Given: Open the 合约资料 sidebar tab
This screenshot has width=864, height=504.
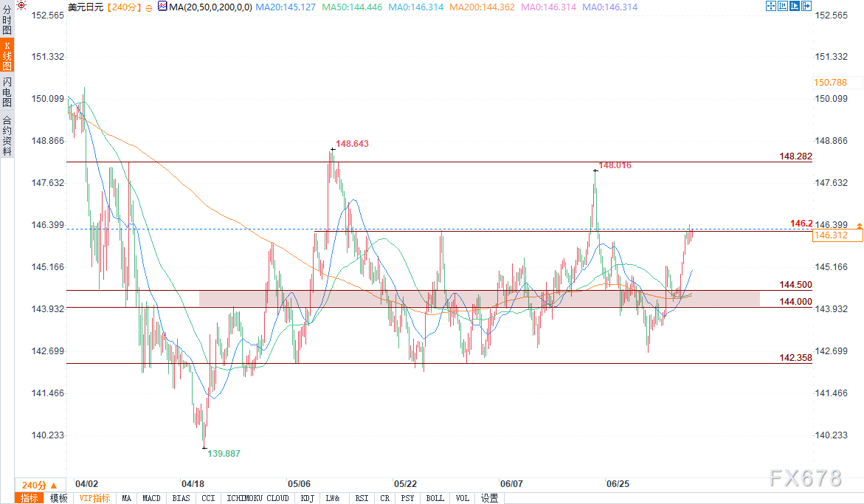Looking at the screenshot, I should click(x=7, y=135).
